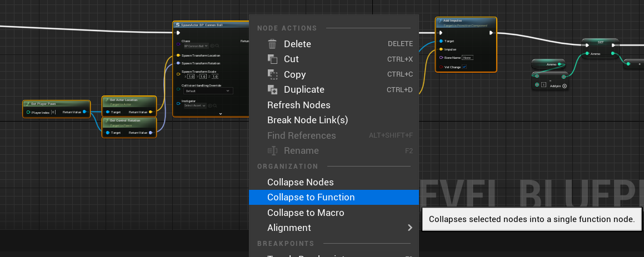Screen dimensions: 644x257
Task: Choose Delete from the context menu
Action: pos(333,44)
